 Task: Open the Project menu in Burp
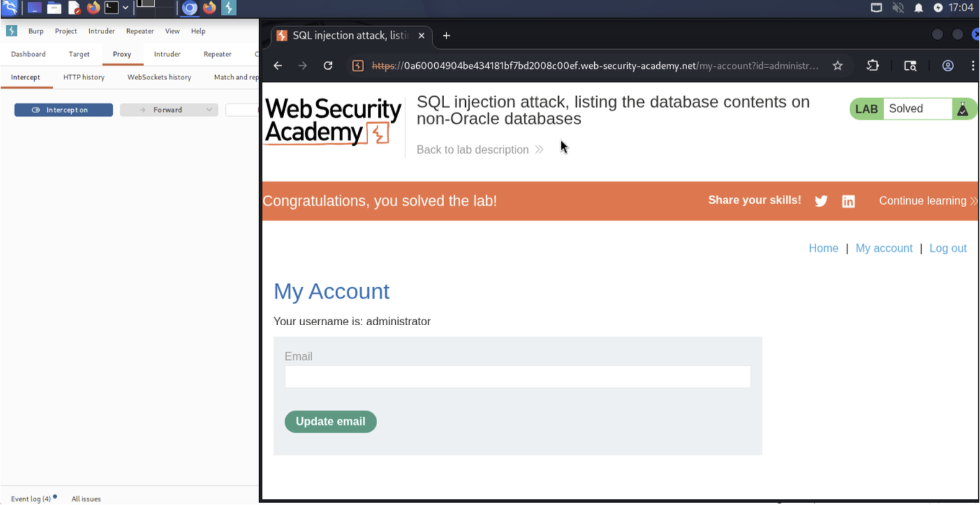[66, 31]
